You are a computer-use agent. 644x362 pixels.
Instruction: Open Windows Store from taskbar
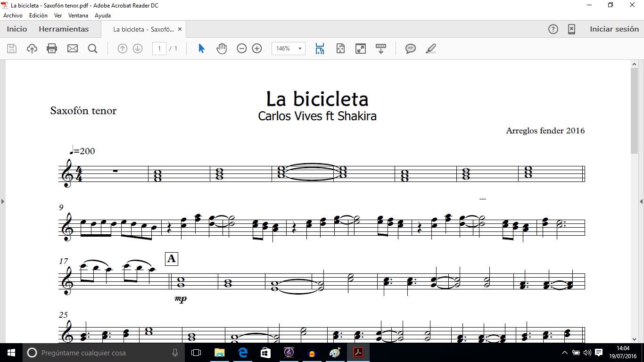pyautogui.click(x=265, y=353)
